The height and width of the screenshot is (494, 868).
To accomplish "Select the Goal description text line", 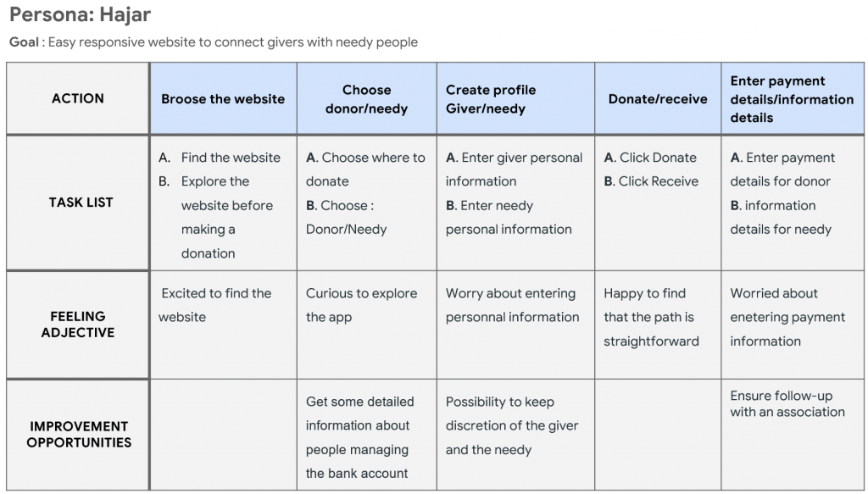I will click(214, 42).
